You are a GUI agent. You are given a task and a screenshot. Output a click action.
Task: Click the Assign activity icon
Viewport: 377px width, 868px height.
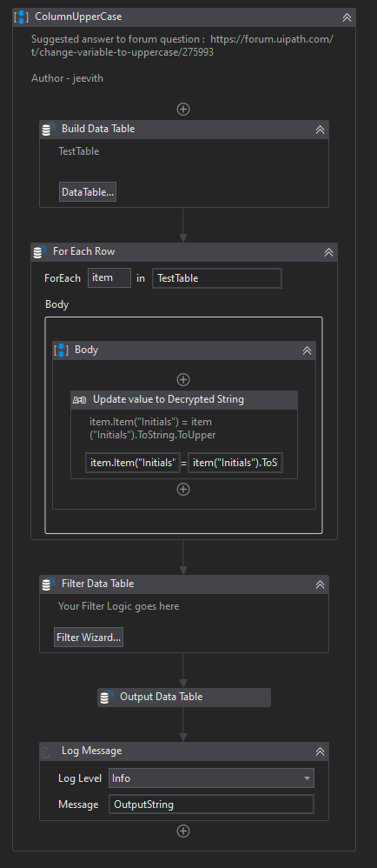(x=80, y=400)
